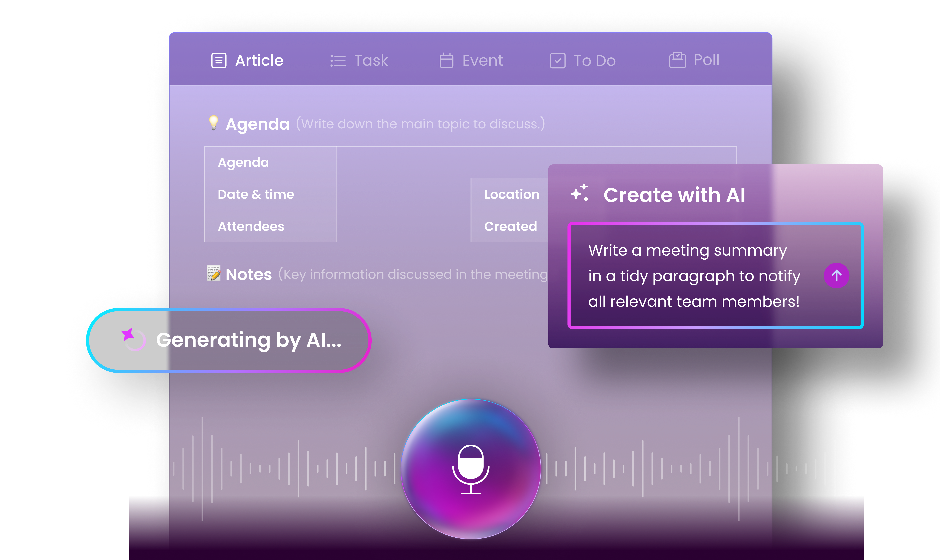Screen dimensions: 940x560
Task: Click the sparkle icon beside Create with AI
Action: (x=580, y=193)
